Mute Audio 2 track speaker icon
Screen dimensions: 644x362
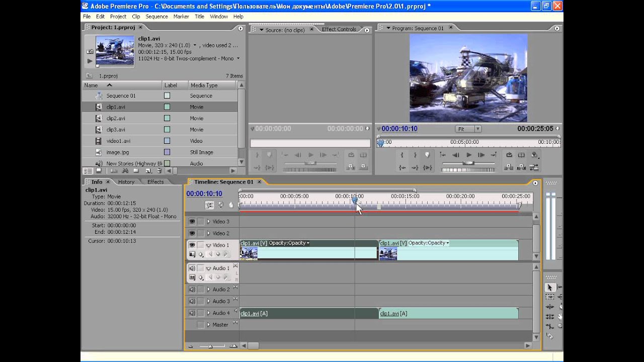point(192,290)
